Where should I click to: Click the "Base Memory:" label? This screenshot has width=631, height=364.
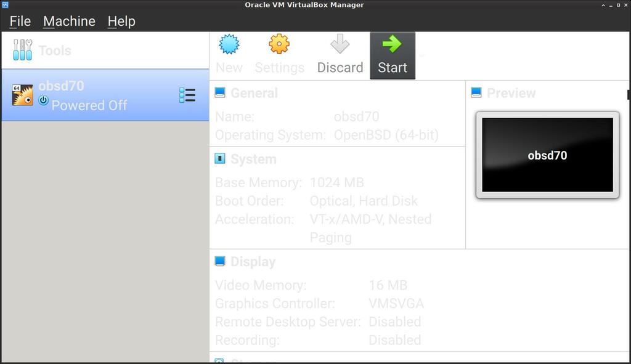(x=258, y=182)
